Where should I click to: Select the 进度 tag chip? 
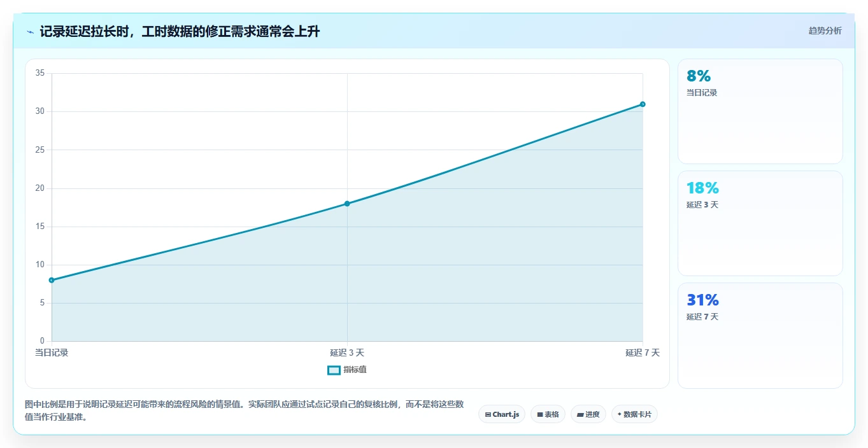[x=588, y=414]
